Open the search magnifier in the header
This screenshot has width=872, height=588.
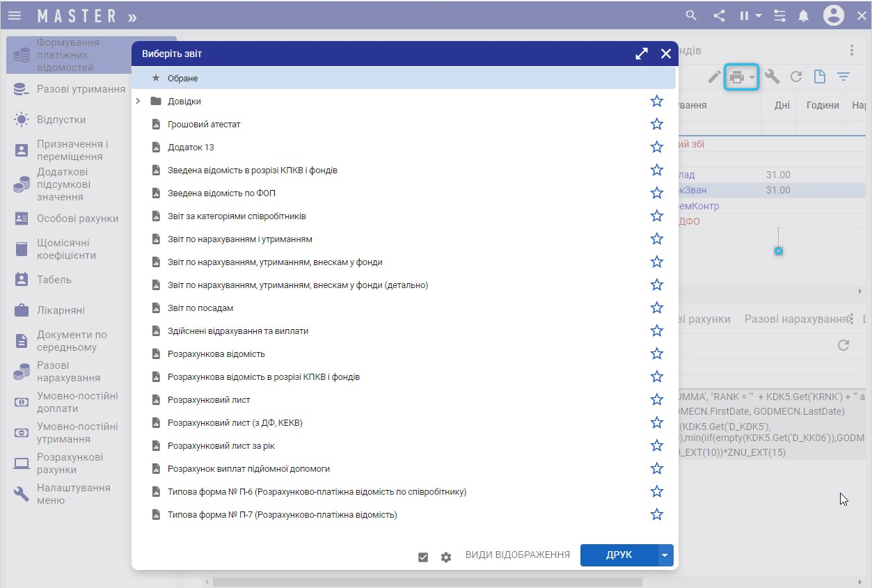pyautogui.click(x=691, y=15)
